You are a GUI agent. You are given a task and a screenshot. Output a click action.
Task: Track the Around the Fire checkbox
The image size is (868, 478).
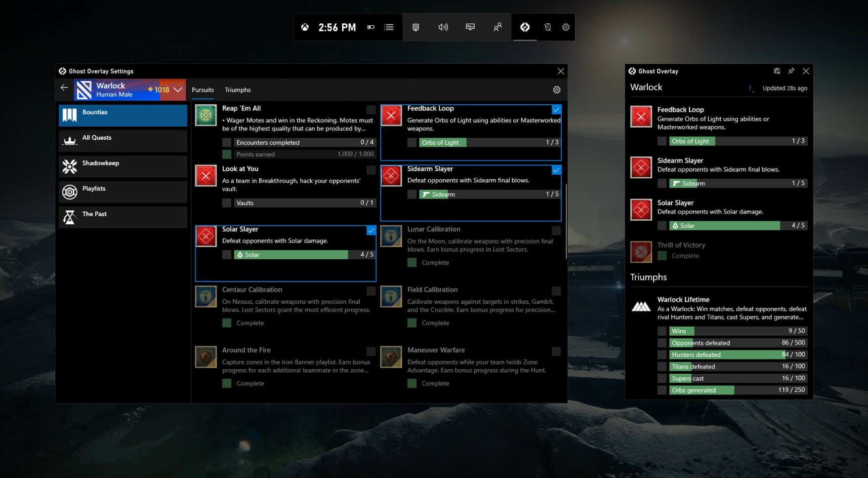coord(371,351)
